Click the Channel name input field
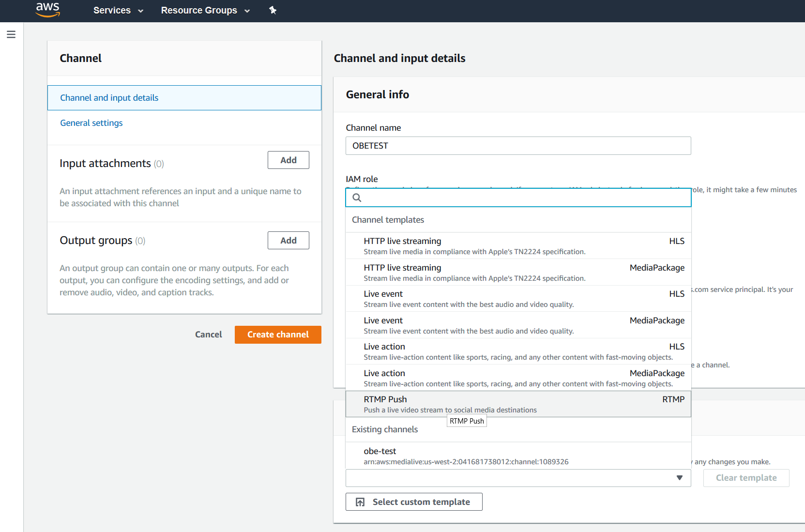 (x=518, y=146)
